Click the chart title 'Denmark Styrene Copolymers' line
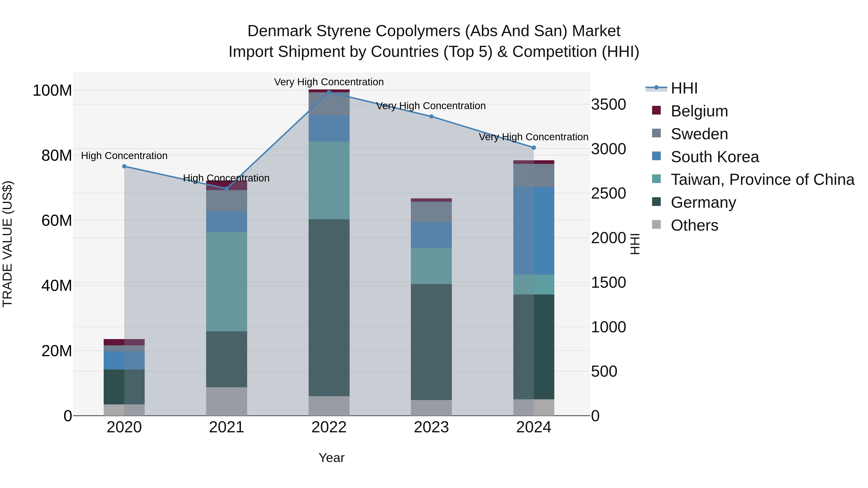Screen dimensions: 868x488 (434, 31)
